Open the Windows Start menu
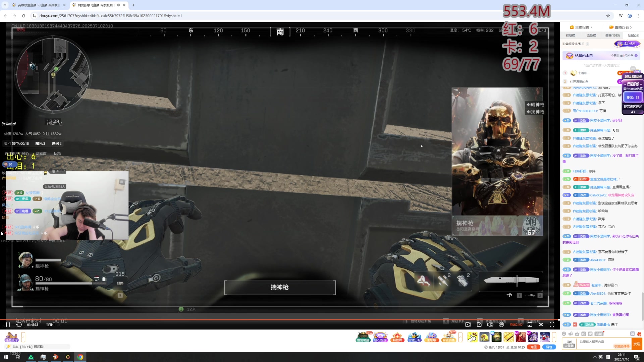 coord(6,357)
